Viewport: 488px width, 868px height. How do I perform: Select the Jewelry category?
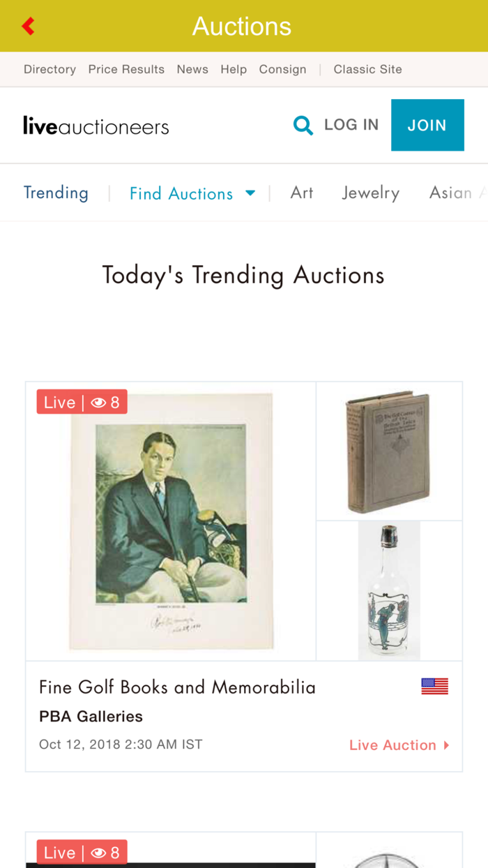(x=370, y=193)
